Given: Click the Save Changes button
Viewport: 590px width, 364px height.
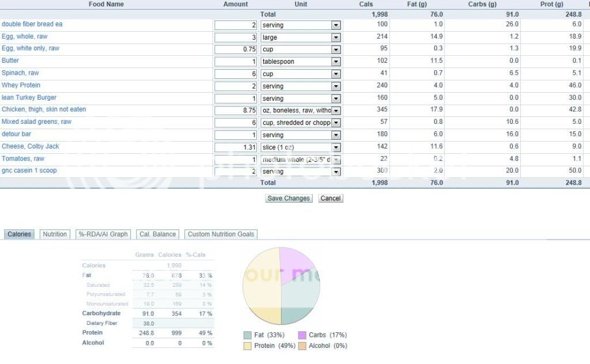Looking at the screenshot, I should (x=289, y=198).
